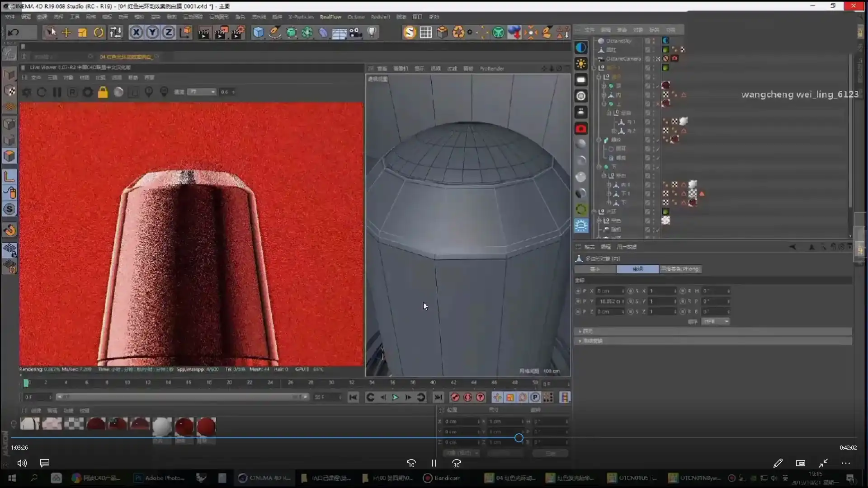Lock the X axis toggle
The image size is (868, 488).
(136, 32)
